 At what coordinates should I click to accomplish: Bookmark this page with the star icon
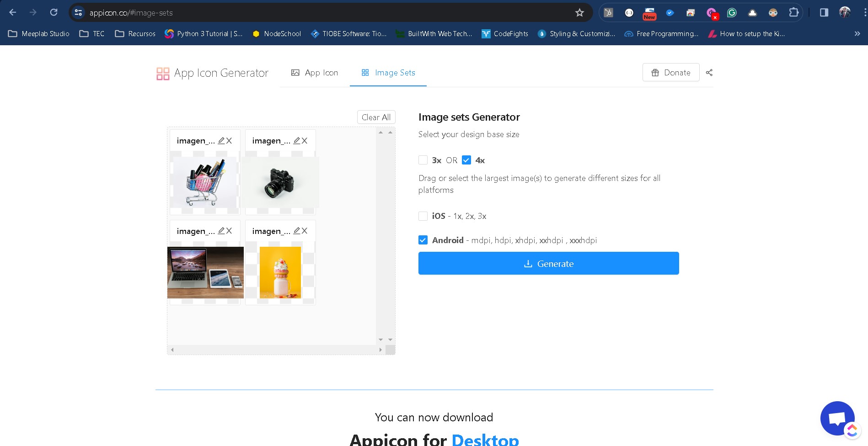(x=579, y=13)
